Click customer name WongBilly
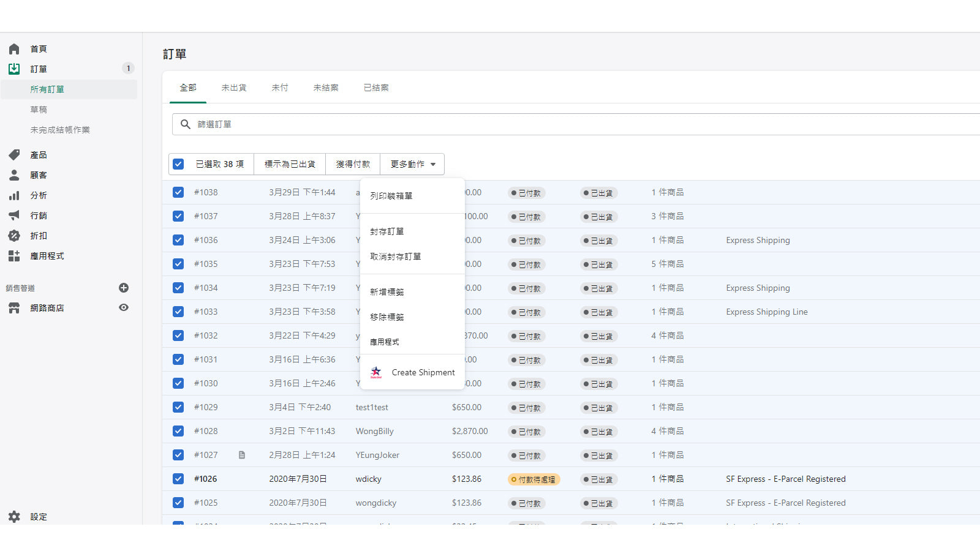 375,431
